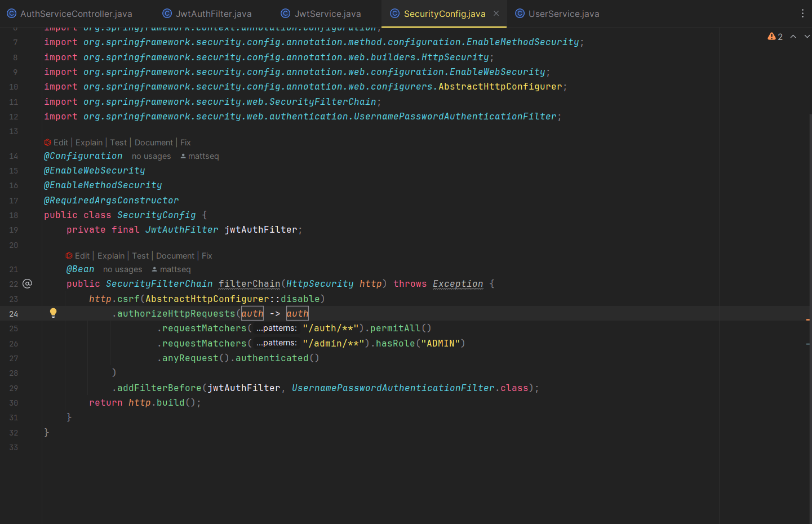Jump to next highlighted error arrow

[806, 37]
